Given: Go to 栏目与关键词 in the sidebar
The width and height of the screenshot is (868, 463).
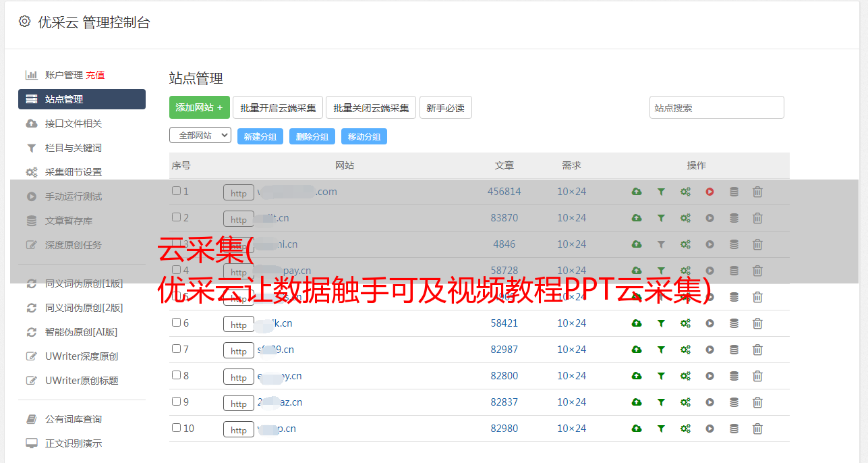Looking at the screenshot, I should click(74, 148).
